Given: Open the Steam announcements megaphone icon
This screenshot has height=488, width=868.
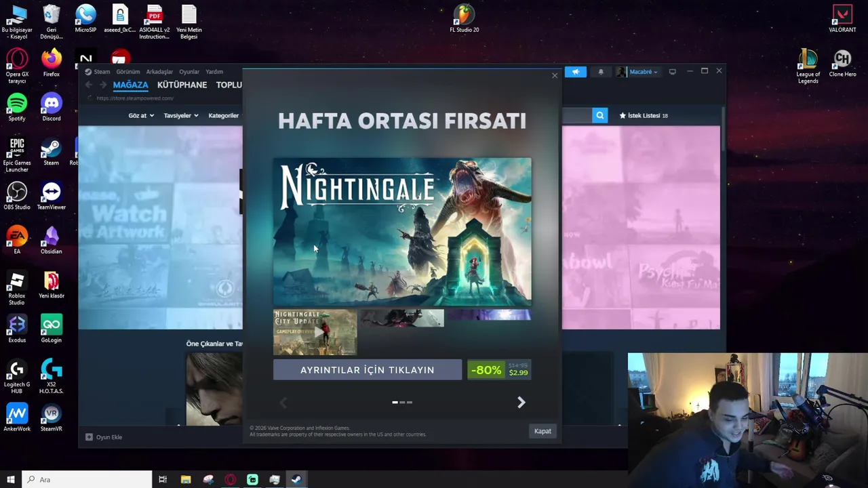Looking at the screenshot, I should [x=575, y=71].
